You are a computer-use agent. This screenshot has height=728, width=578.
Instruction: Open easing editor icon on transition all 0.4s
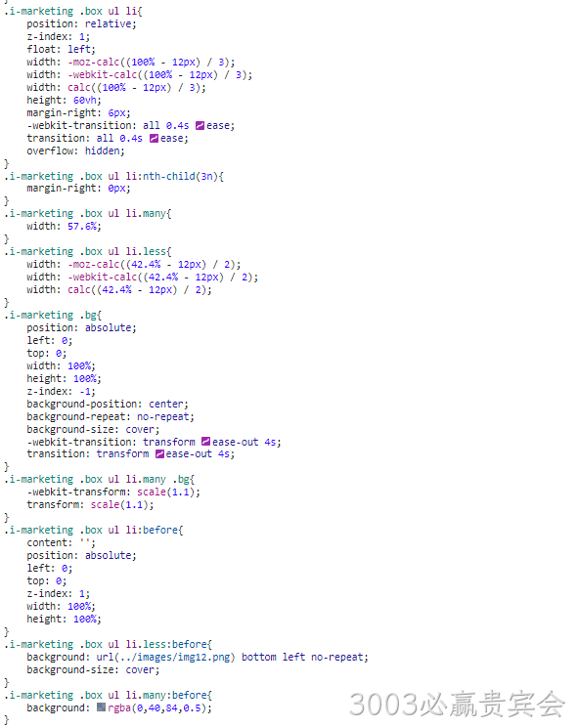154,139
